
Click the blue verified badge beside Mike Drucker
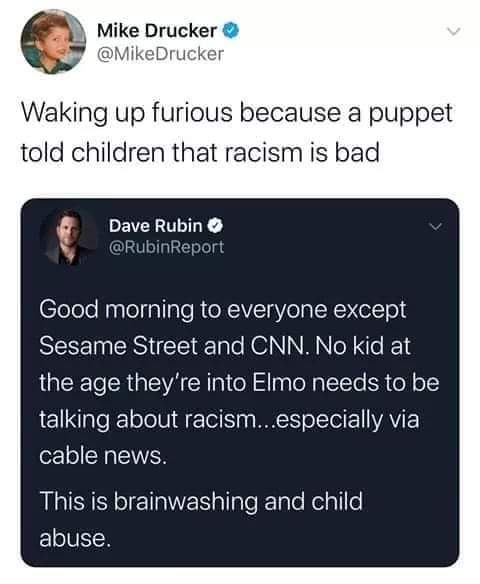pyautogui.click(x=231, y=30)
